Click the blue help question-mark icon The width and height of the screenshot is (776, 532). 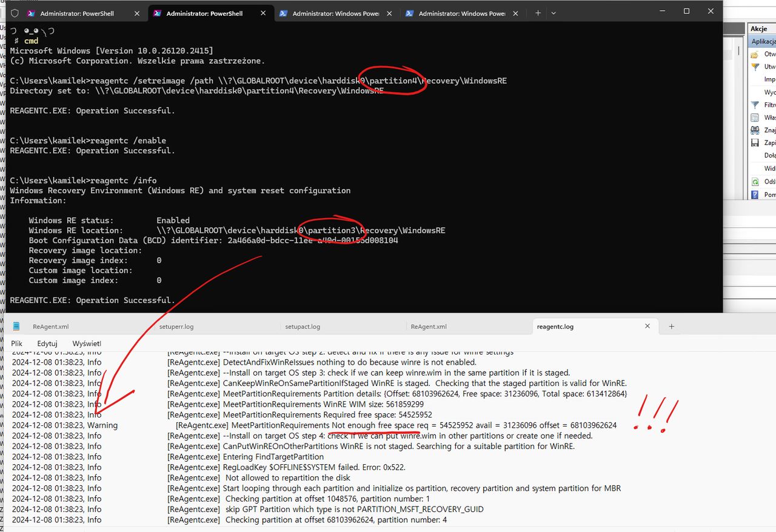[755, 195]
